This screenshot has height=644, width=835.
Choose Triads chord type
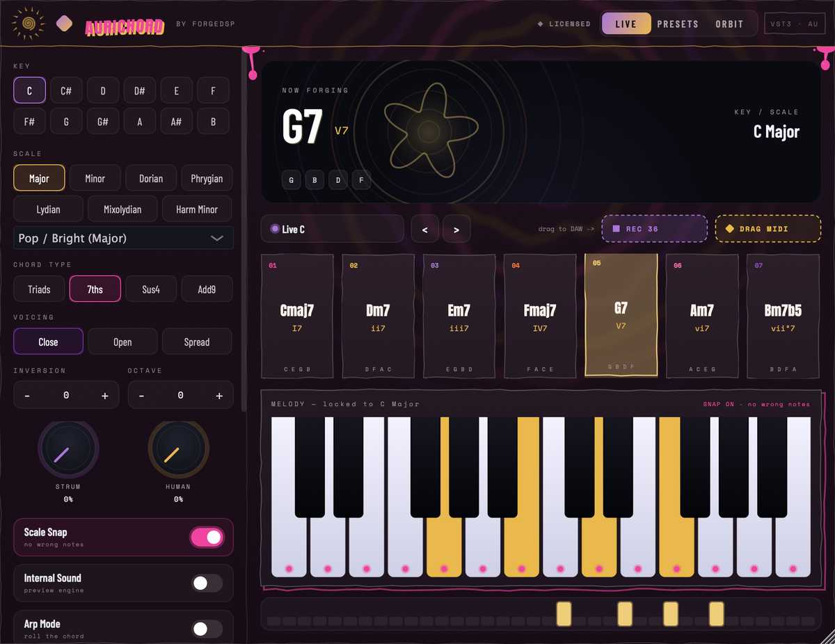pyautogui.click(x=39, y=289)
